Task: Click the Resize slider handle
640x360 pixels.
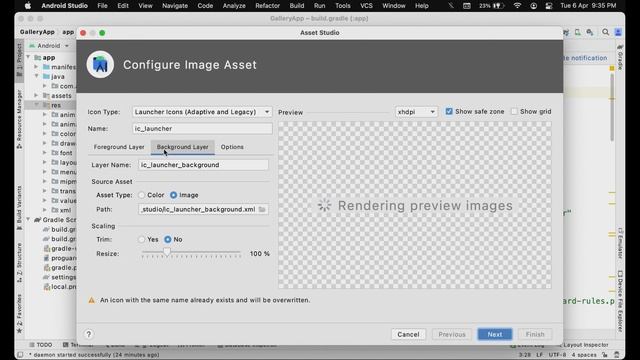Action: click(x=167, y=252)
